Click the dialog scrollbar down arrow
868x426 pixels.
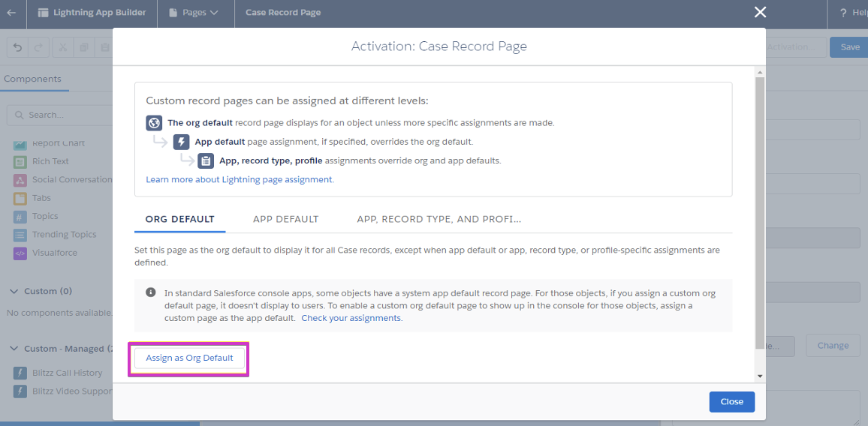pos(760,376)
